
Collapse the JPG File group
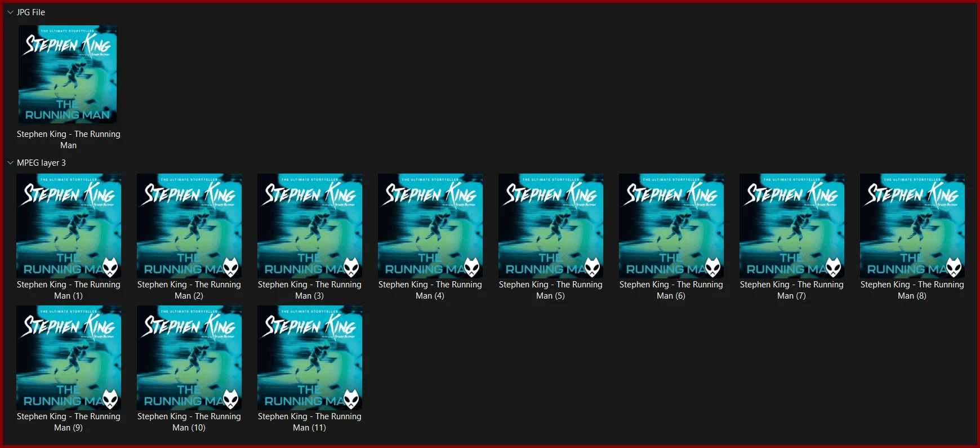point(10,12)
